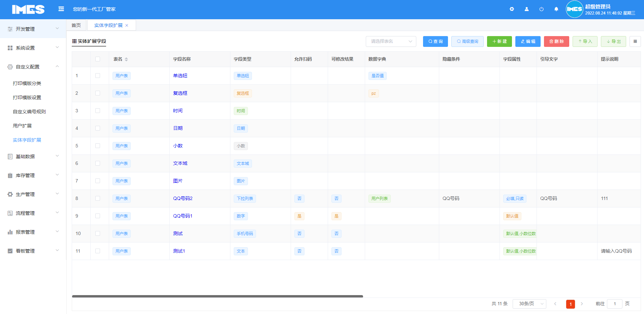This screenshot has width=644, height=314.
Task: Check the 时间 row checkbox
Action: click(98, 111)
